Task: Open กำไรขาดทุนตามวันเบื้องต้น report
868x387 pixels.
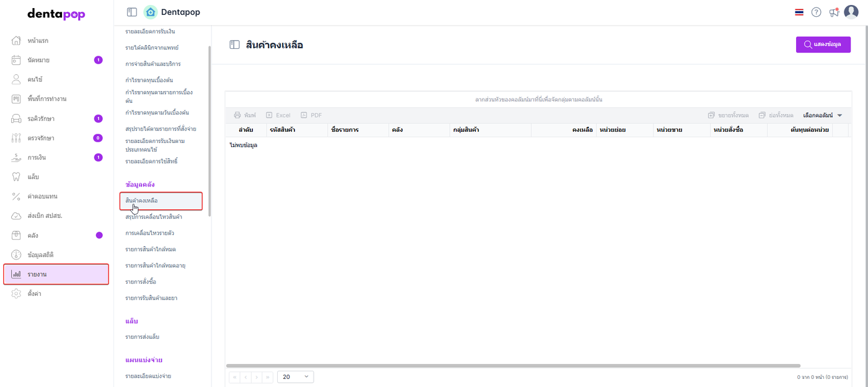Action: [157, 113]
